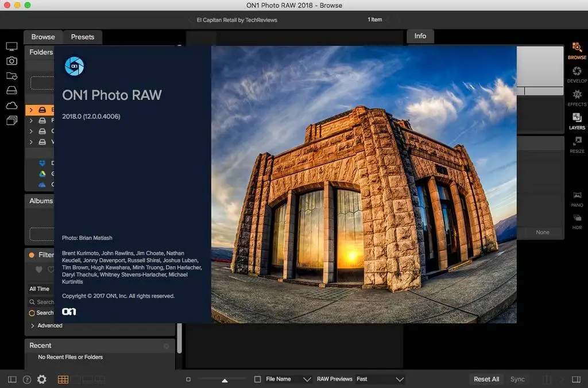Click the stone building splash photo
The width and height of the screenshot is (588, 388).
tap(363, 184)
